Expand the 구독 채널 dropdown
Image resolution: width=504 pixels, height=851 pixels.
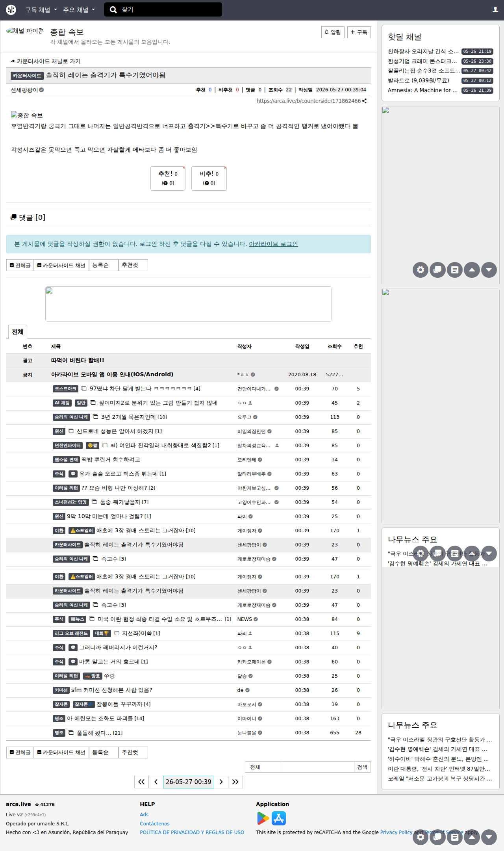click(41, 10)
